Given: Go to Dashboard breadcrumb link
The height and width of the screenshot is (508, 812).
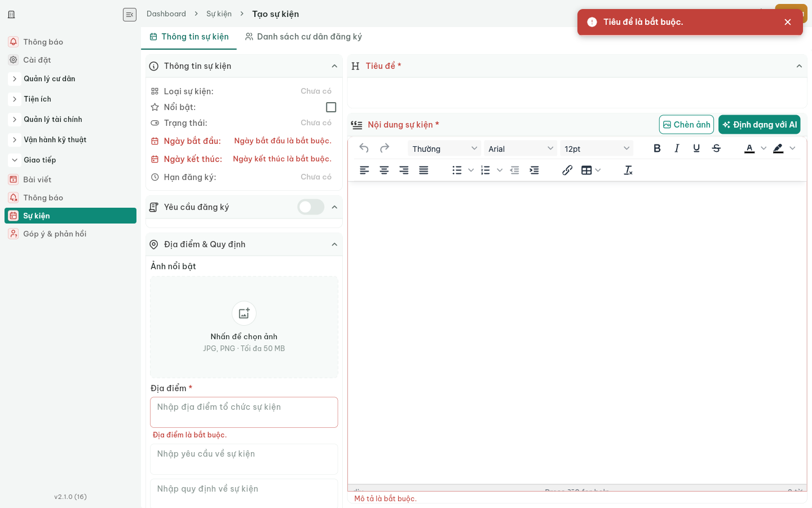Looking at the screenshot, I should 166,14.
